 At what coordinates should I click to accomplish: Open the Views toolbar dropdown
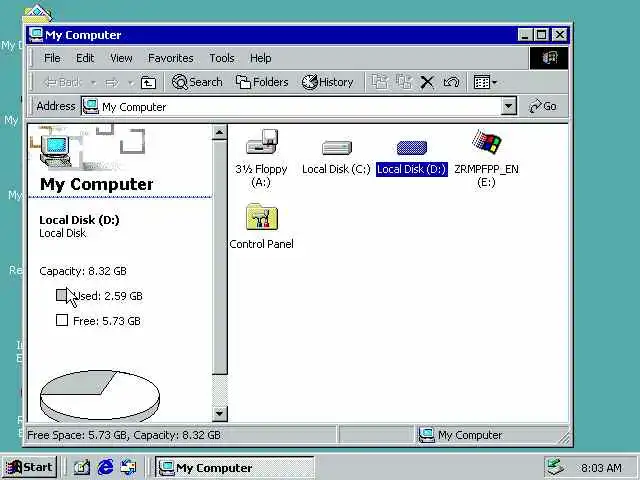[485, 82]
